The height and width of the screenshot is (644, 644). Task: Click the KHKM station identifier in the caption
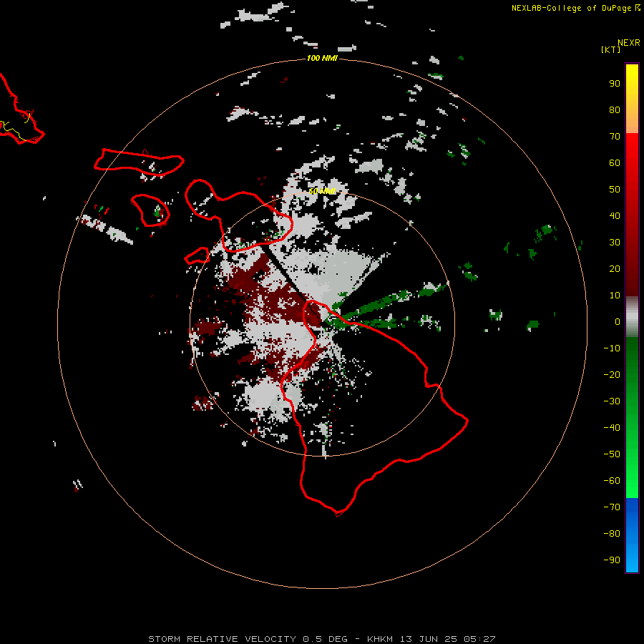pyautogui.click(x=381, y=639)
